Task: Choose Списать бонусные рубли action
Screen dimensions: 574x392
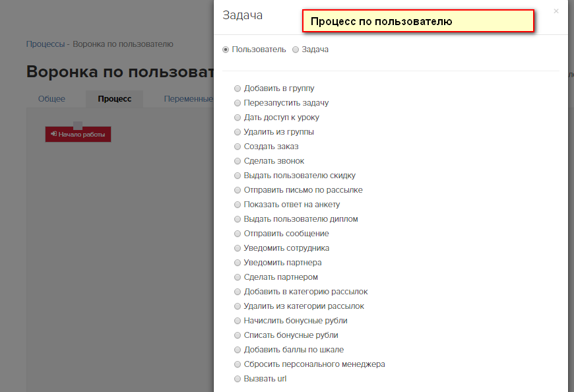Action: click(238, 335)
